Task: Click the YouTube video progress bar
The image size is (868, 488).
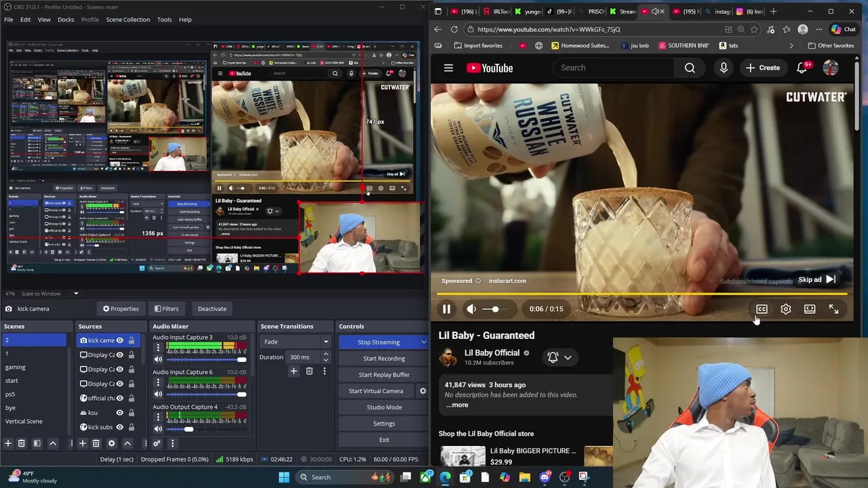Action: (642, 294)
